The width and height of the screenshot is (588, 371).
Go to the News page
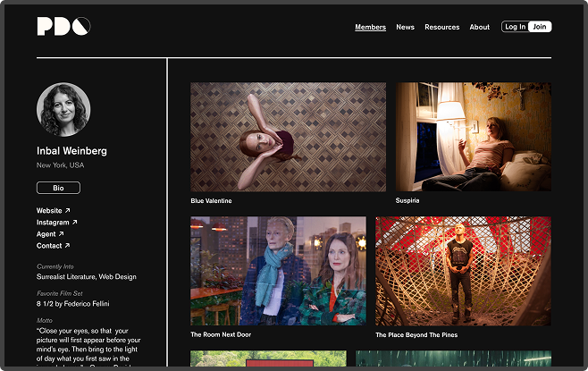pyautogui.click(x=405, y=27)
